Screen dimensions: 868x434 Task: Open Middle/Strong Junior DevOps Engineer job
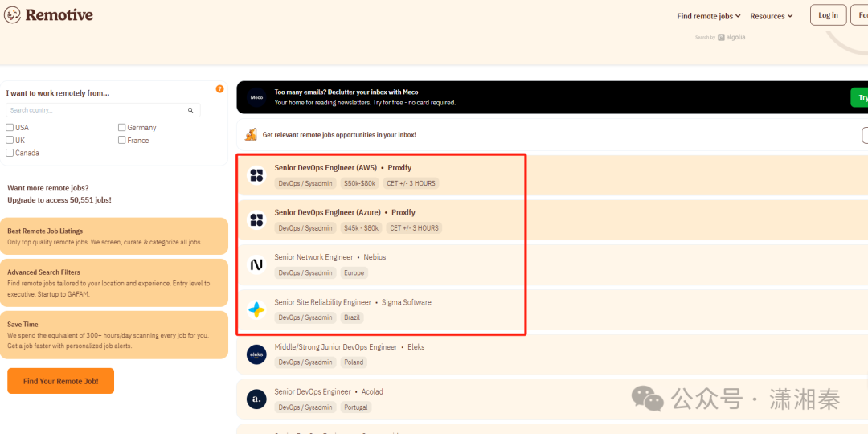click(335, 347)
